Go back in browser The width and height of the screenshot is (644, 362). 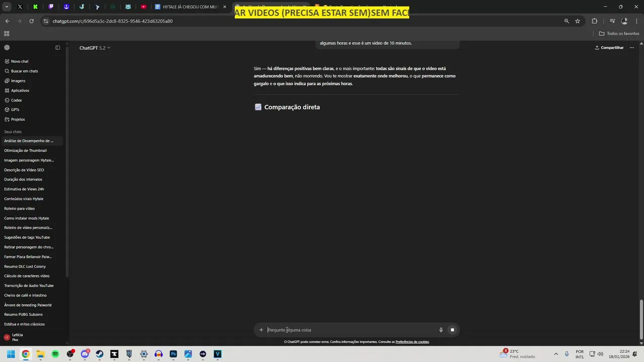tap(7, 21)
